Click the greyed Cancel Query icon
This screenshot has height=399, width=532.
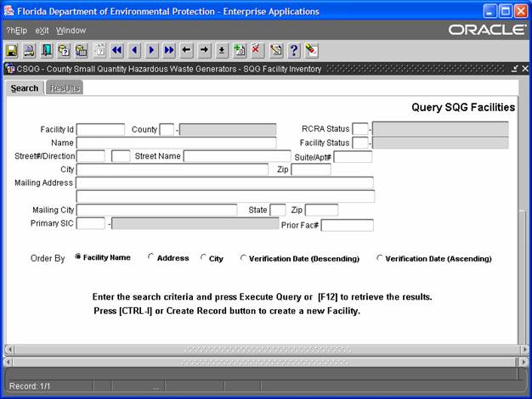(x=99, y=50)
